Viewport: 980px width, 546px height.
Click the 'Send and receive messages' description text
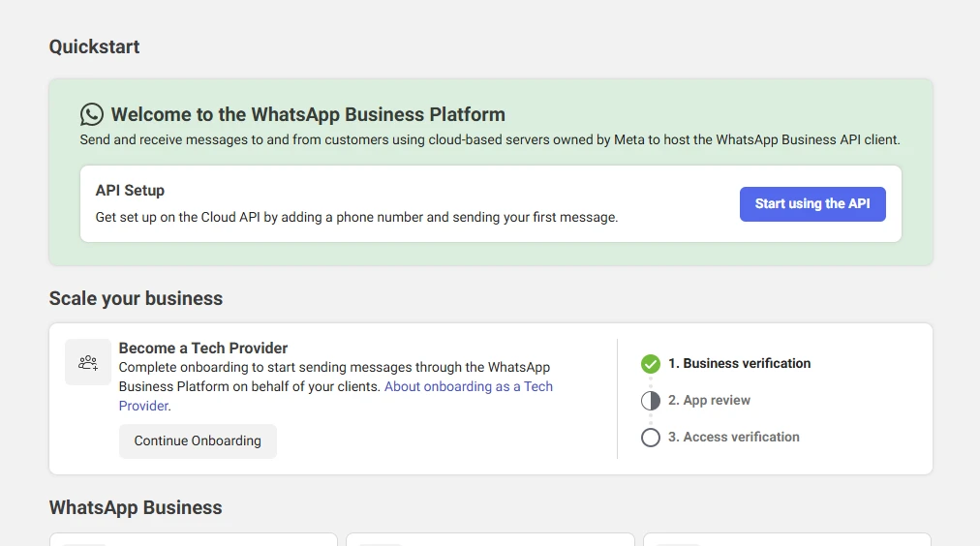(490, 140)
